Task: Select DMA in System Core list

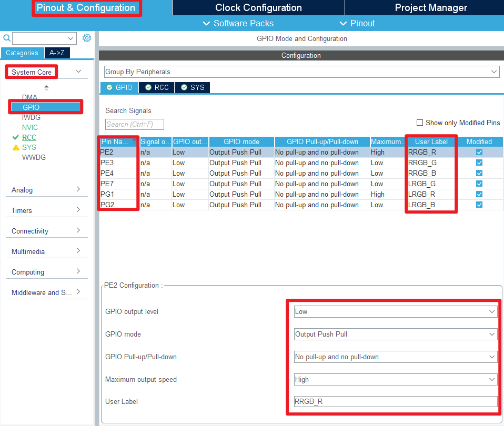Action: click(29, 97)
